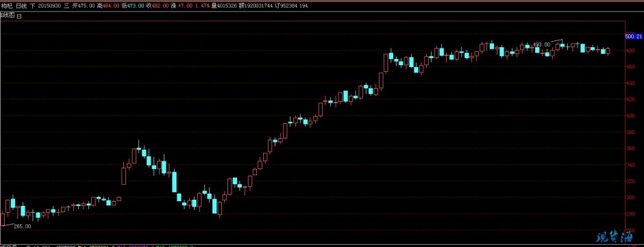Click the 1.47% change percentage
This screenshot has width=644, height=247.
pyautogui.click(x=202, y=5)
